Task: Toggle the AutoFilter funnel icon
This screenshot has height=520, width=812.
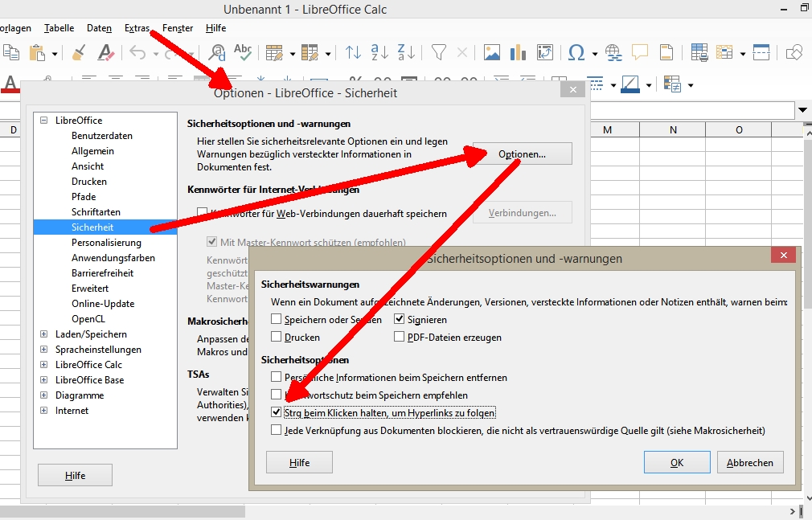Action: tap(439, 52)
